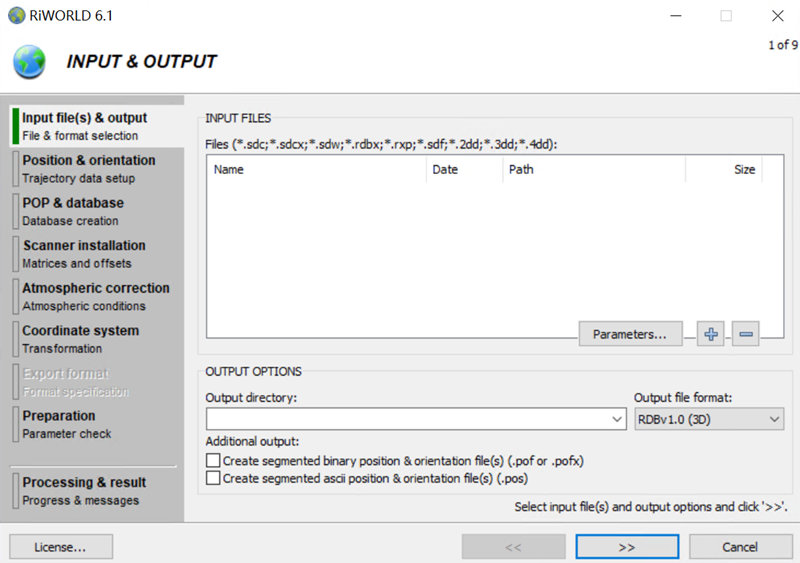The height and width of the screenshot is (563, 800).
Task: Jump to the Preparation parameter check step
Action: click(x=67, y=424)
